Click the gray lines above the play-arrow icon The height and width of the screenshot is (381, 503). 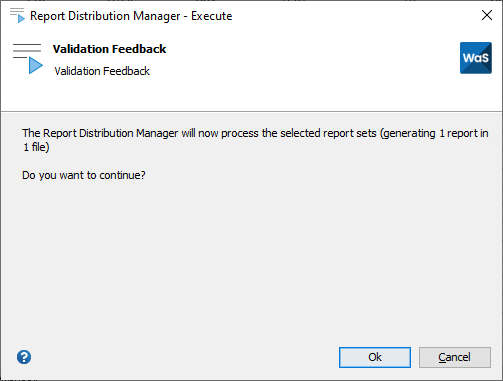(27, 50)
